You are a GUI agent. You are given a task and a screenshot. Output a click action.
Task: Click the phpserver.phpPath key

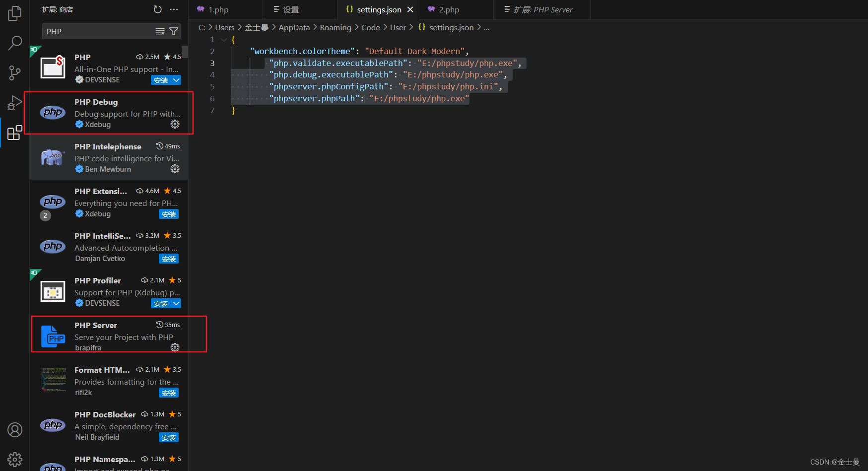314,98
